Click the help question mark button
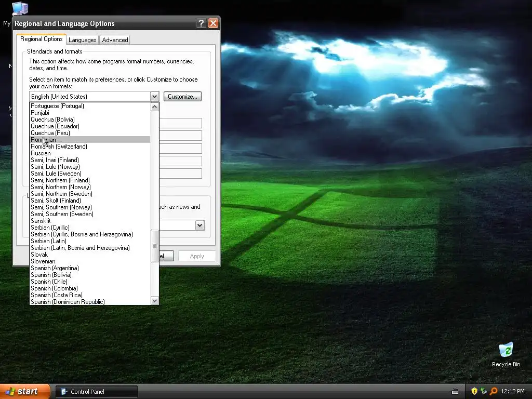The height and width of the screenshot is (399, 532). 201,23
